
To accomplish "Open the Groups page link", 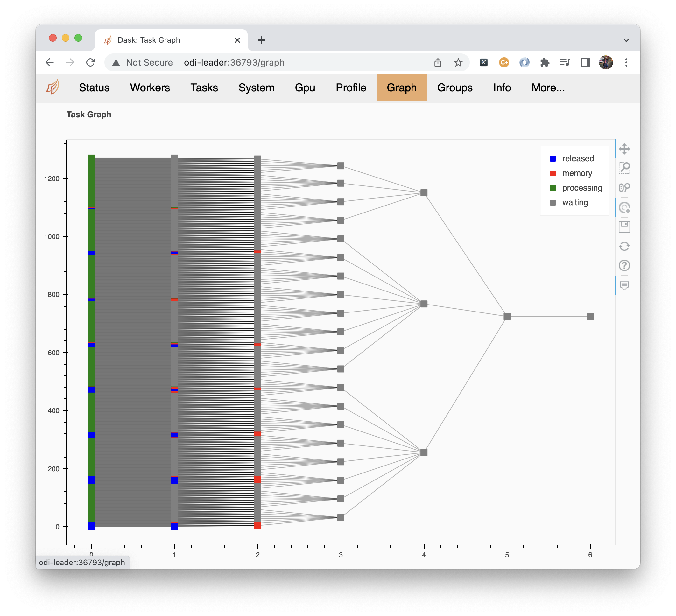I will click(x=454, y=88).
